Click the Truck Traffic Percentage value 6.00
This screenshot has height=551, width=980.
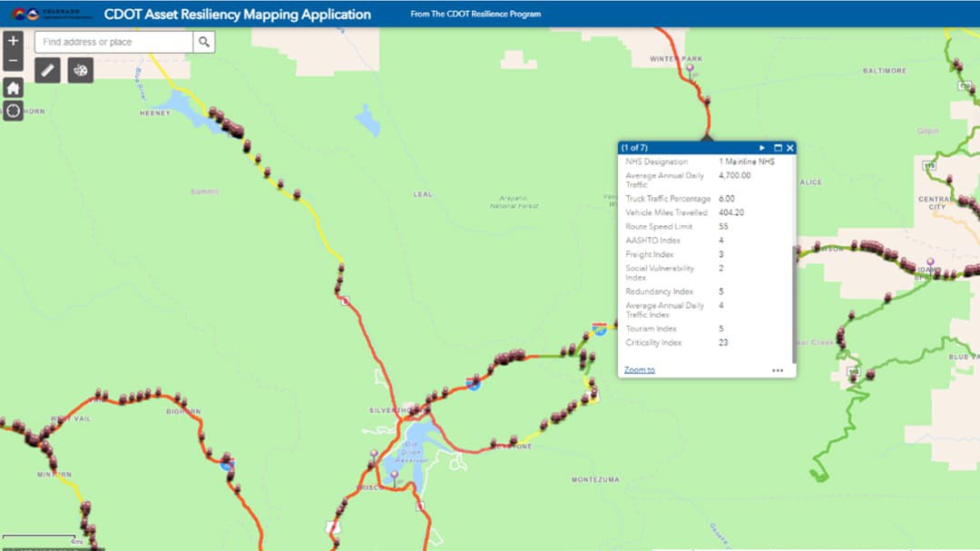pos(726,198)
